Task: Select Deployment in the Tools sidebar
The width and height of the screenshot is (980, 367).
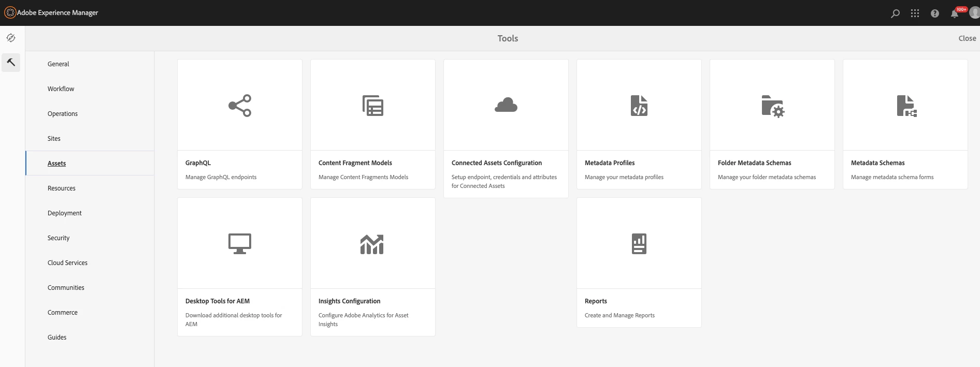Action: (x=90, y=213)
